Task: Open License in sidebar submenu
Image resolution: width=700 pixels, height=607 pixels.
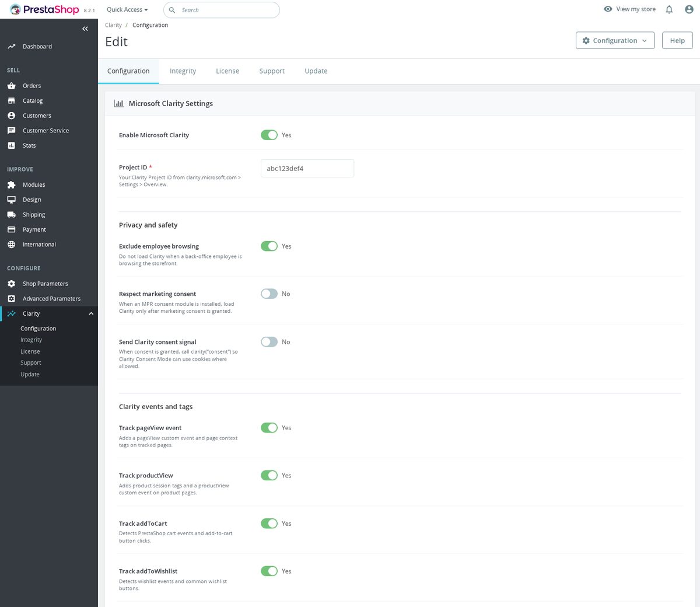Action: [x=30, y=351]
